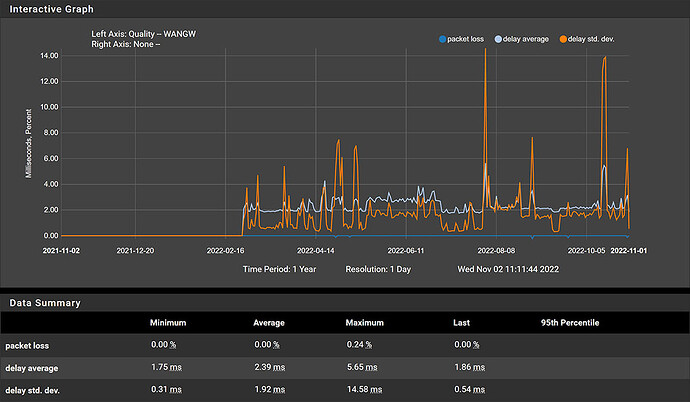This screenshot has width=690, height=402.
Task: Click the 2022-11-01 x-axis date
Action: coord(629,251)
